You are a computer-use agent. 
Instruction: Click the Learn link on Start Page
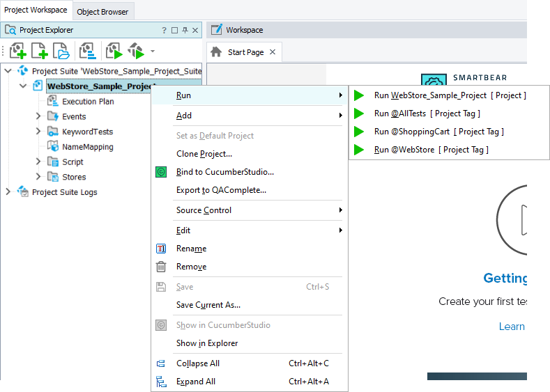(512, 327)
